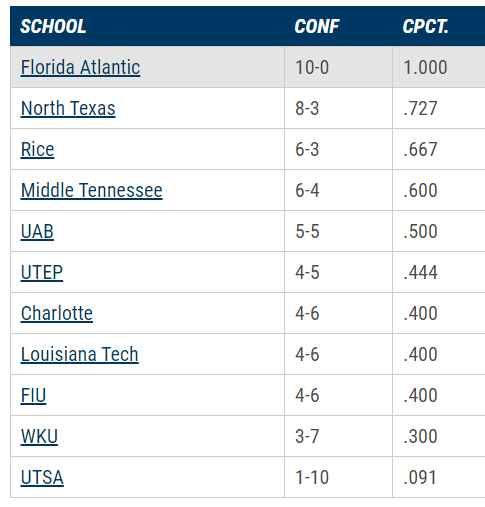Screen dimensions: 485x507
Task: Open the WKU school link
Action: click(x=39, y=436)
